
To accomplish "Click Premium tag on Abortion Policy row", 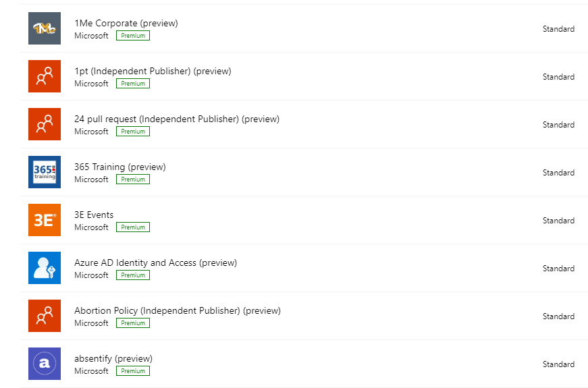I will [133, 323].
